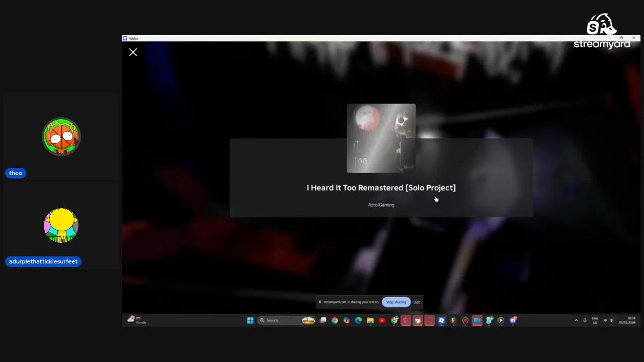Click the Roblox window title bar icon

pyautogui.click(x=125, y=38)
